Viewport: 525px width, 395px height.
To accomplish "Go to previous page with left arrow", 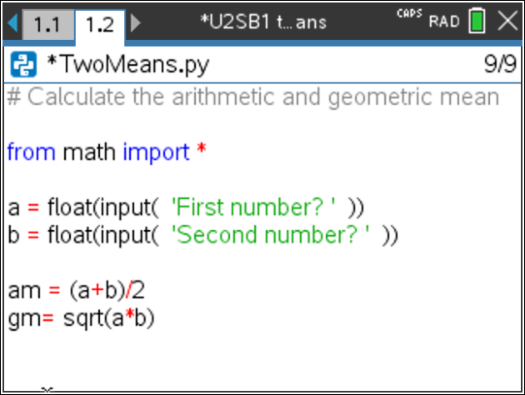I will click(x=13, y=23).
